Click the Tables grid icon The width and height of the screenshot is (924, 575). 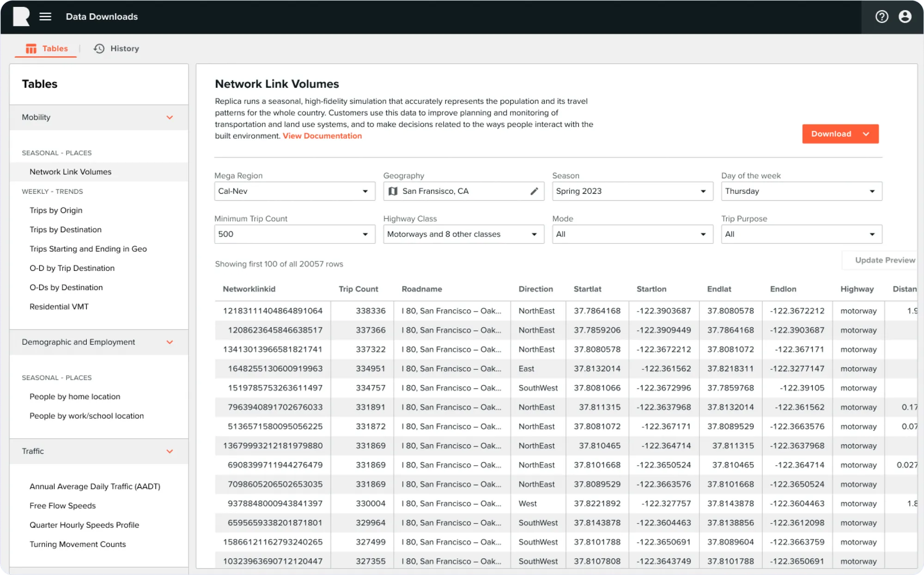31,48
